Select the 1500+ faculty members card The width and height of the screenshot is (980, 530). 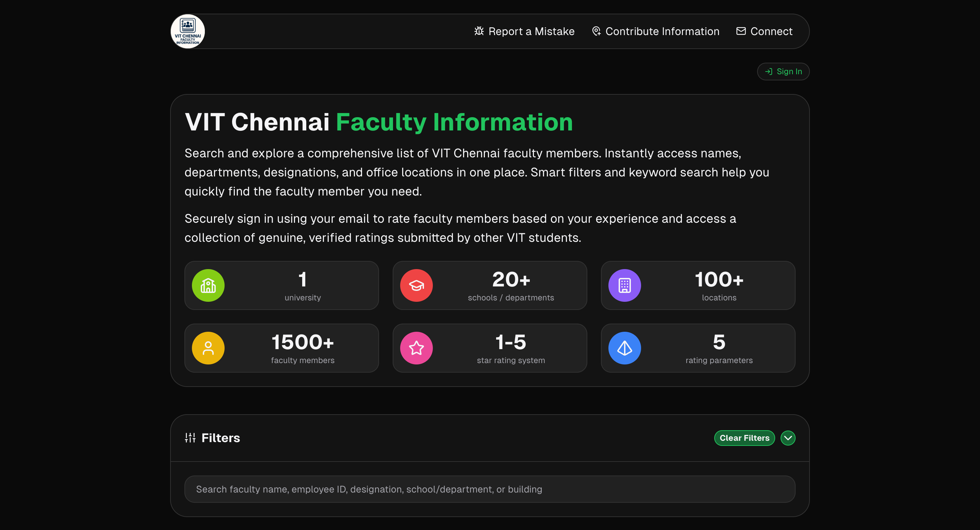(281, 348)
